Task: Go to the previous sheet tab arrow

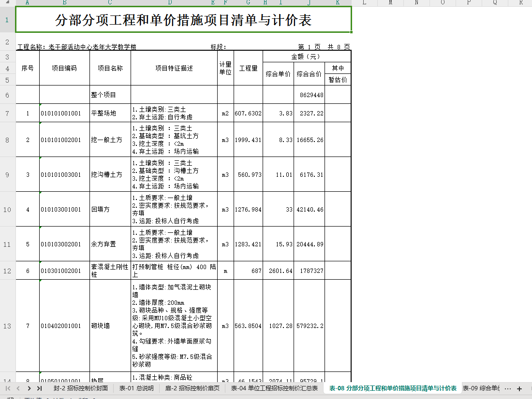Action: [18, 388]
